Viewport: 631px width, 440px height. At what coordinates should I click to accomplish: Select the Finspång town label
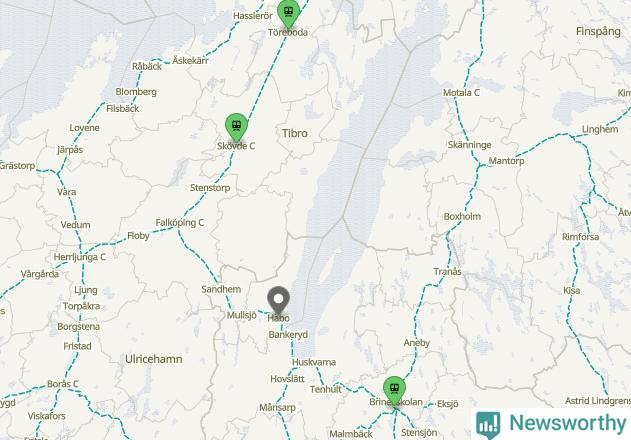[598, 31]
